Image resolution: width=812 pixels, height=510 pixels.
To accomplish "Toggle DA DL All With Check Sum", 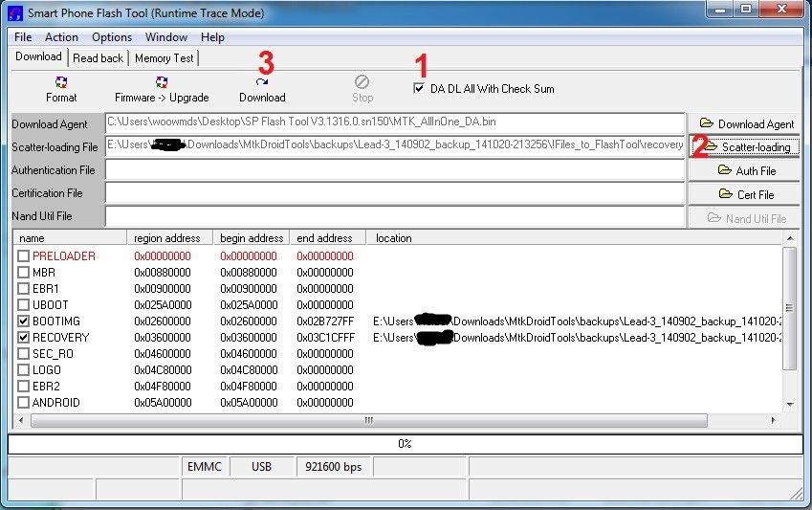I will (419, 88).
